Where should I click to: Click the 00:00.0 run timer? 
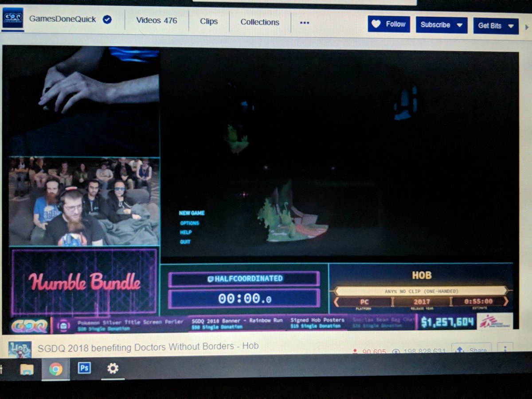pos(244,298)
